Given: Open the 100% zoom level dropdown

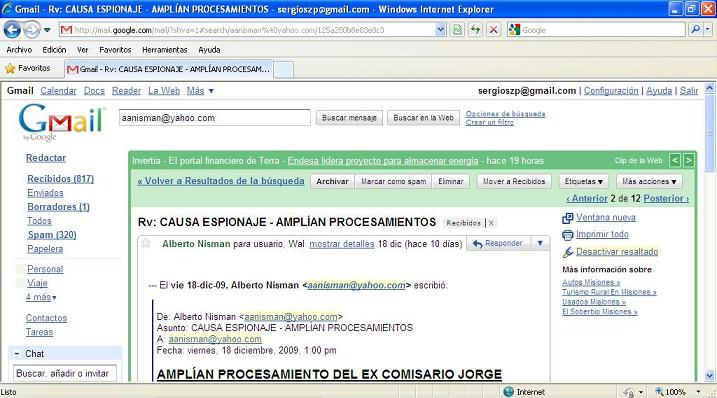Looking at the screenshot, I should tap(698, 392).
